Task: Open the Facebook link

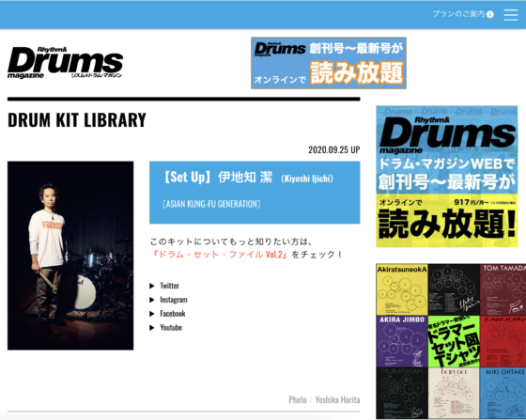Action: [173, 314]
